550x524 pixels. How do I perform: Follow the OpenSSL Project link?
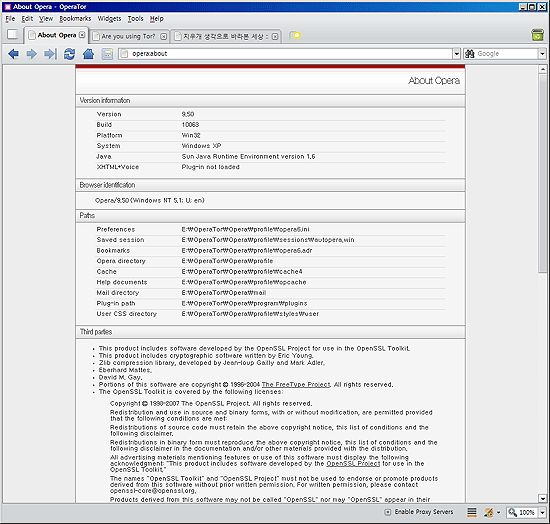click(353, 464)
